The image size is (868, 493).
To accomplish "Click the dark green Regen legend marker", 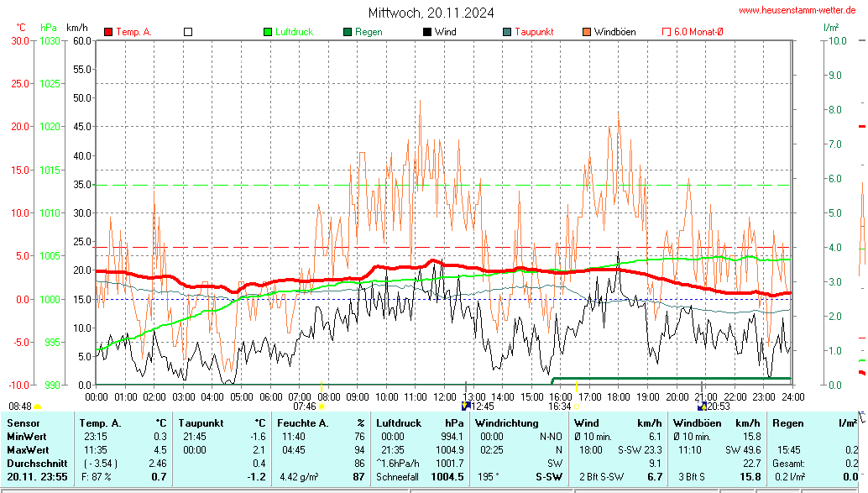I will click(x=348, y=32).
